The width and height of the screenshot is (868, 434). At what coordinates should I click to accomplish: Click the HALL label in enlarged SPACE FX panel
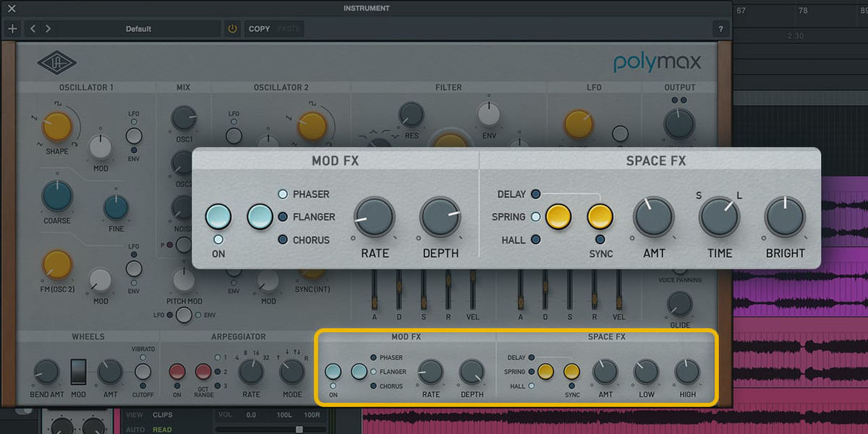pos(513,239)
